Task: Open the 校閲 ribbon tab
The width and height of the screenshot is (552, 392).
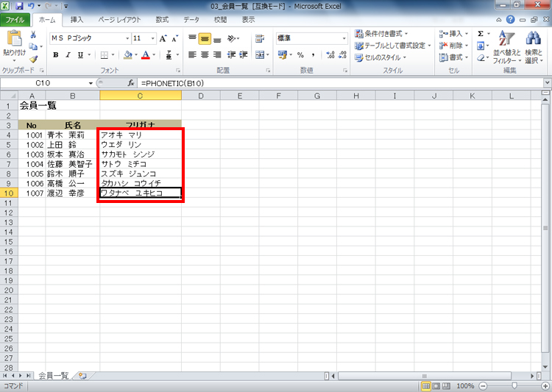Action: (220, 20)
